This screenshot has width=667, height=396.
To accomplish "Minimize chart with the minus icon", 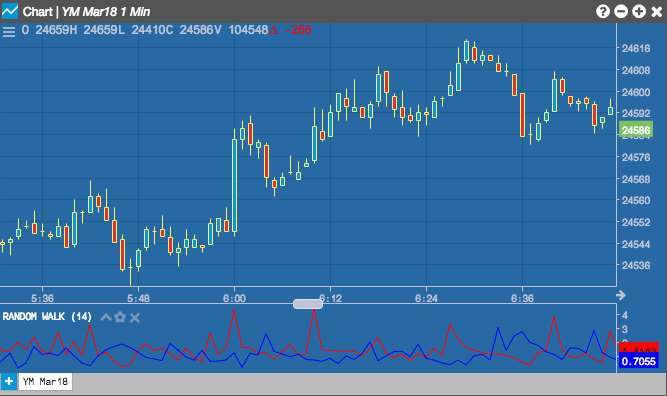I will (621, 11).
